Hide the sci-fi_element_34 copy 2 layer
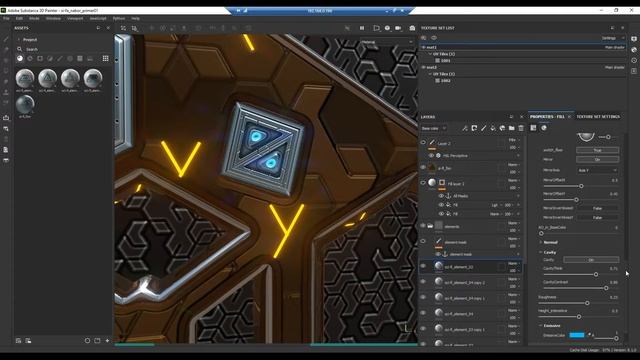Image resolution: width=640 pixels, height=360 pixels. click(x=423, y=282)
